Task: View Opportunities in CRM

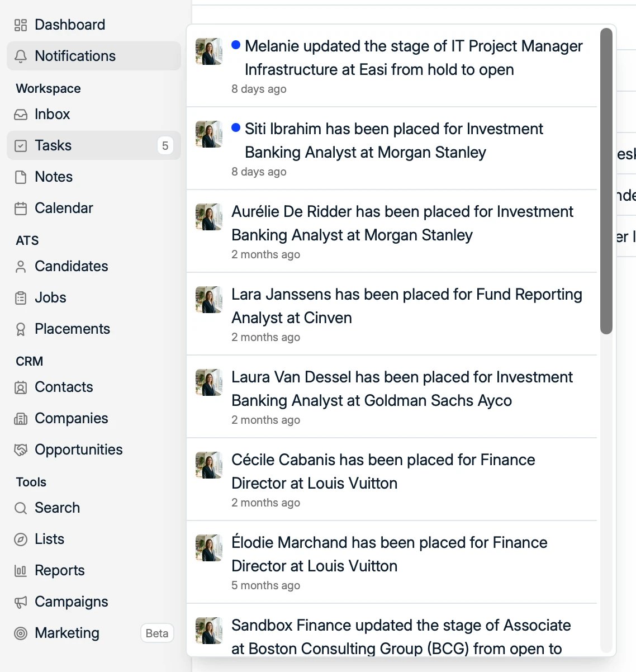Action: click(x=79, y=449)
